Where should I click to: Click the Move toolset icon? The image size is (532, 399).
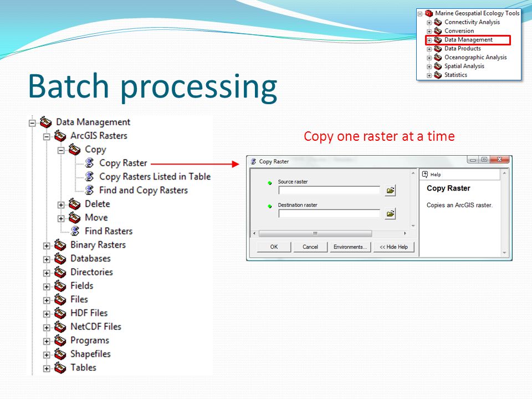74,218
